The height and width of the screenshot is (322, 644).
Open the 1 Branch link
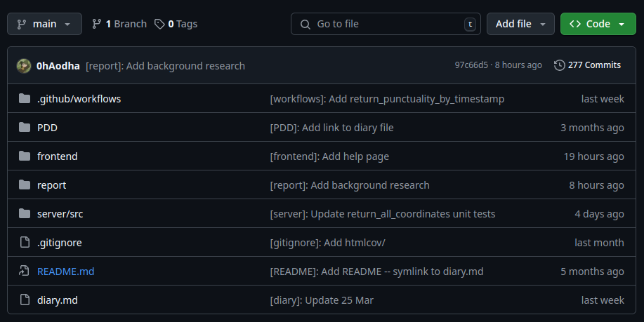[x=119, y=24]
